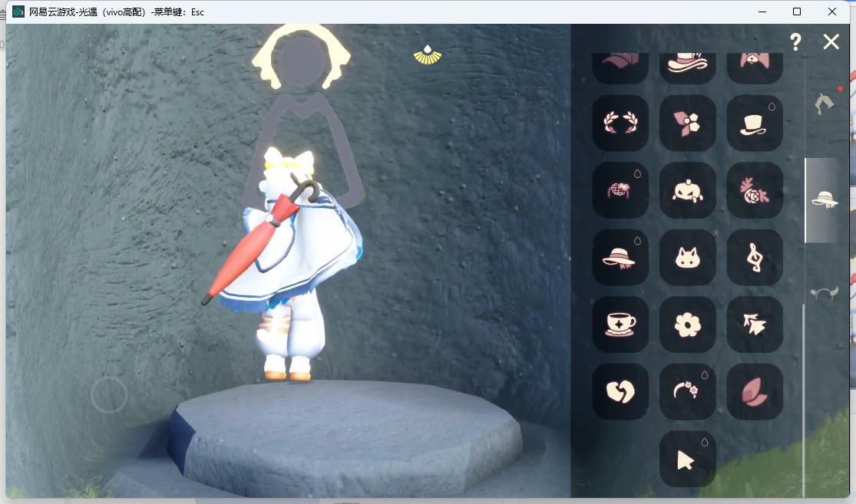
Task: Close the cloud gaming window
Action: pos(831,12)
